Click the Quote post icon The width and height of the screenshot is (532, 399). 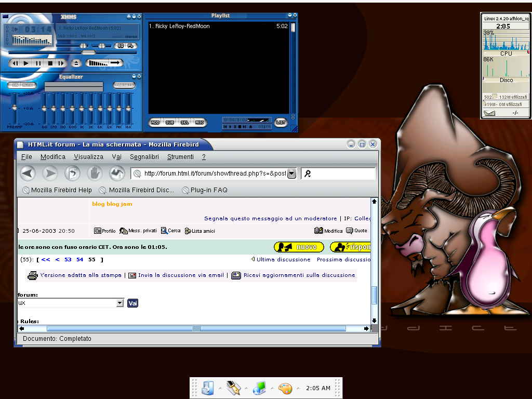(356, 231)
